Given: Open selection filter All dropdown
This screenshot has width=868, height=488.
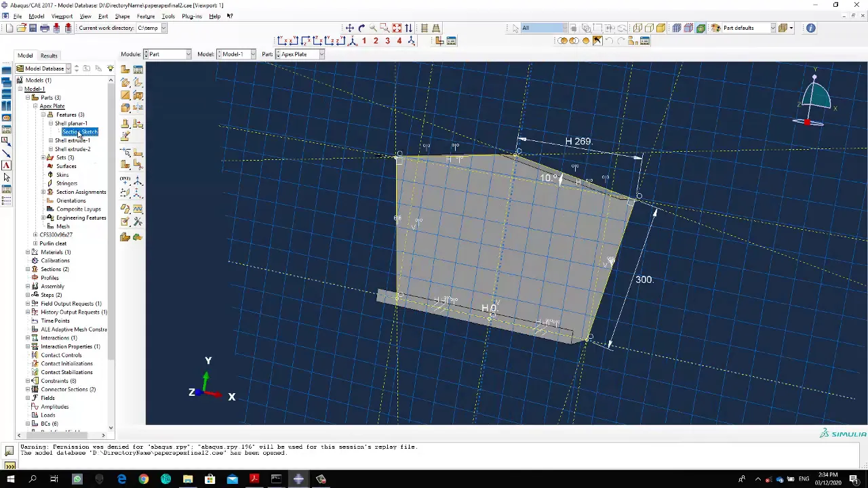Looking at the screenshot, I should pyautogui.click(x=544, y=28).
